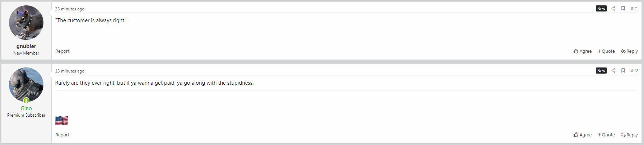Reply to Gino's post
The height and width of the screenshot is (145, 644).
(629, 135)
